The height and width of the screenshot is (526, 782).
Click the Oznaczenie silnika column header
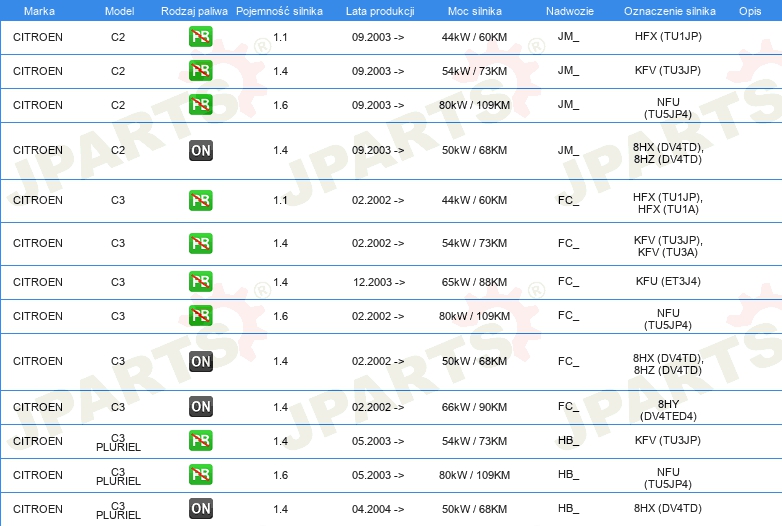(669, 11)
